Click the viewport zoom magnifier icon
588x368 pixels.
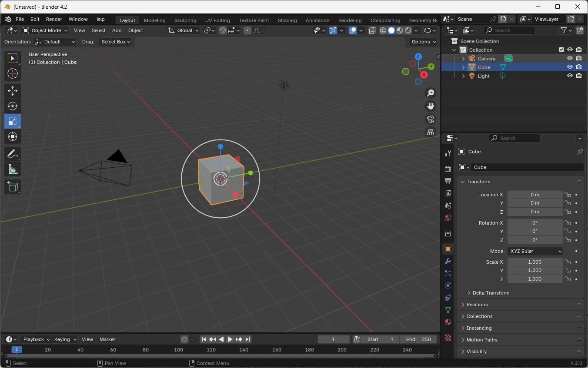pos(431,93)
